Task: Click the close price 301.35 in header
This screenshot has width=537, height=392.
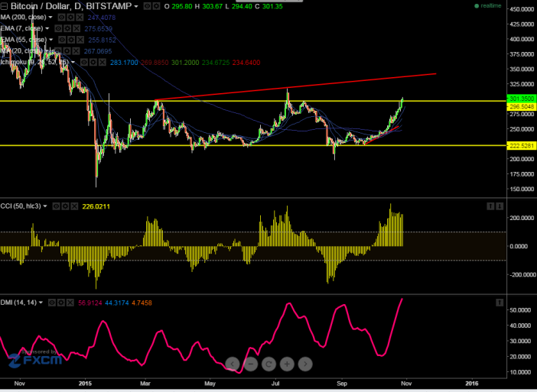Action: (x=272, y=6)
